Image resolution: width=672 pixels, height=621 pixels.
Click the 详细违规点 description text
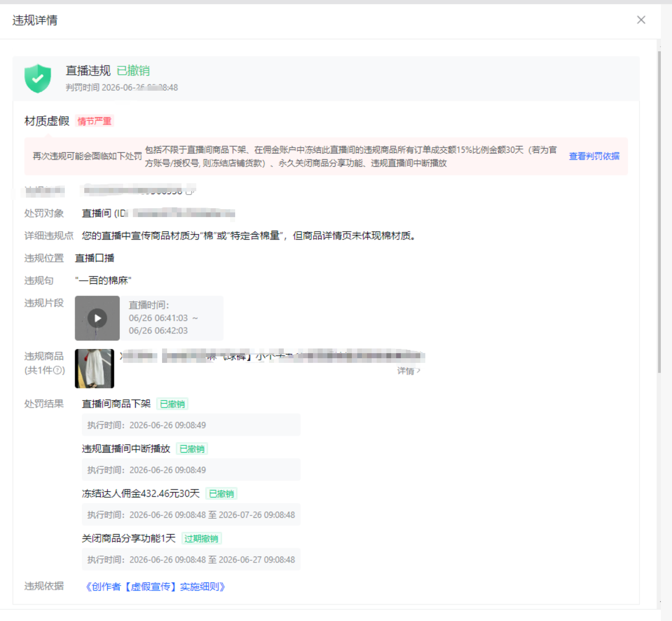click(x=249, y=236)
